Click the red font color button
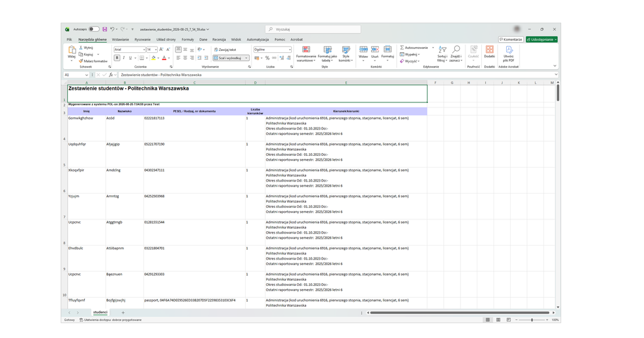Viewport: 644px width, 338px height. point(164,58)
